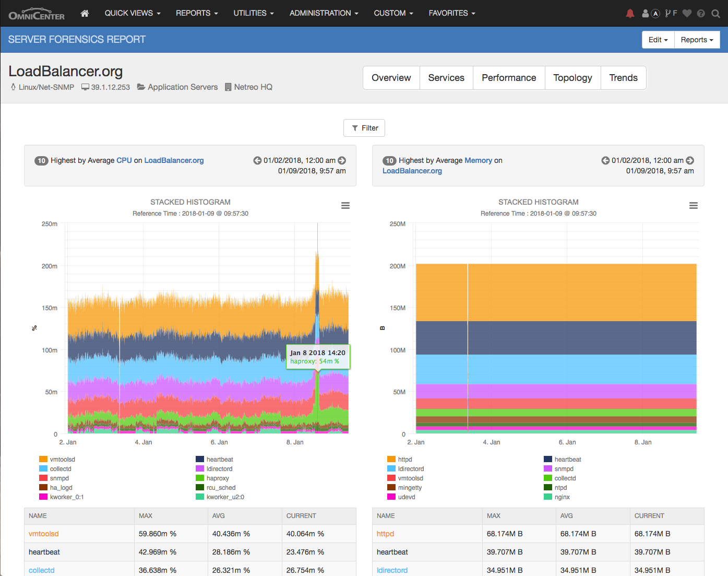Viewport: 728px width, 576px height.
Task: Open LoadBalancer.org link in the Memory panel
Action: tap(412, 171)
